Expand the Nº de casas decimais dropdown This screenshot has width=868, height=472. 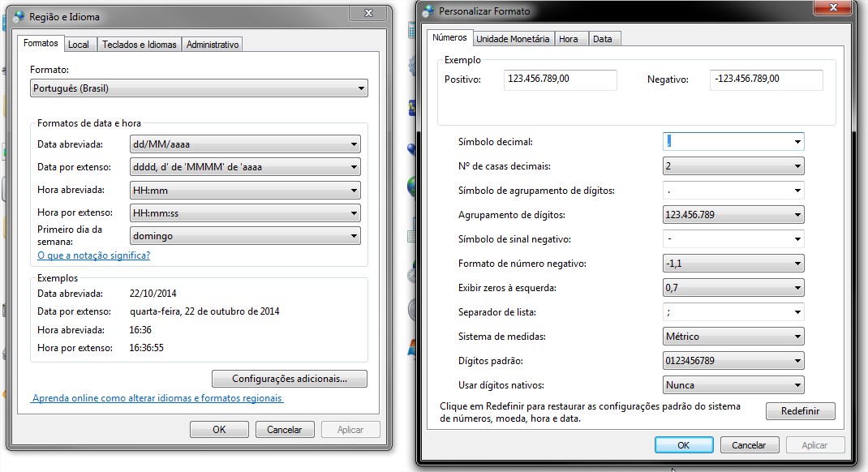[733, 166]
